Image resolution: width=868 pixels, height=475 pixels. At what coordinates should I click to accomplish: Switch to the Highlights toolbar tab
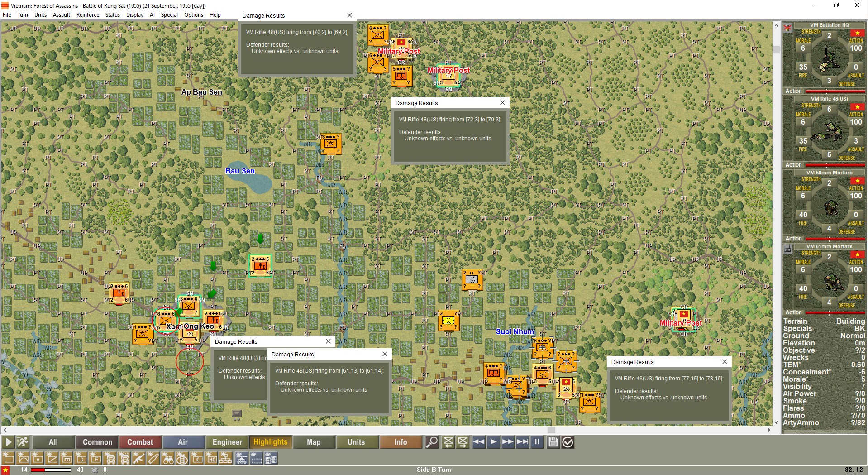coord(270,442)
